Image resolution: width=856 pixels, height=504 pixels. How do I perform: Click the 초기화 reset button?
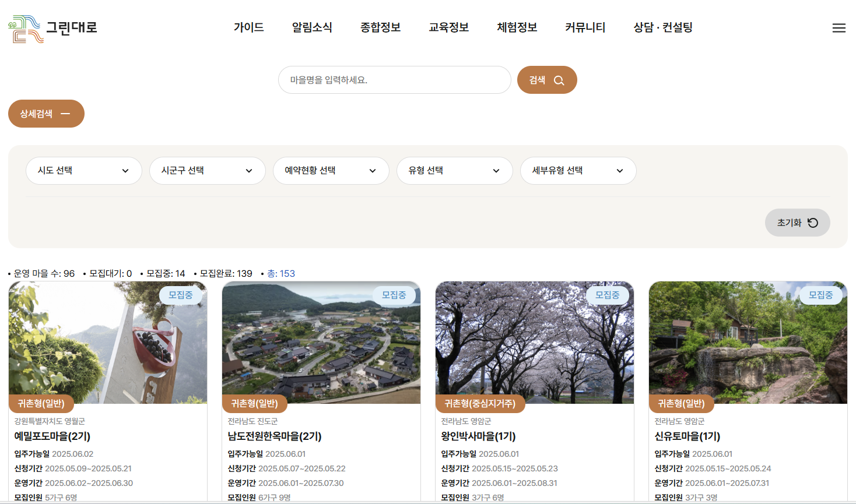click(x=797, y=223)
